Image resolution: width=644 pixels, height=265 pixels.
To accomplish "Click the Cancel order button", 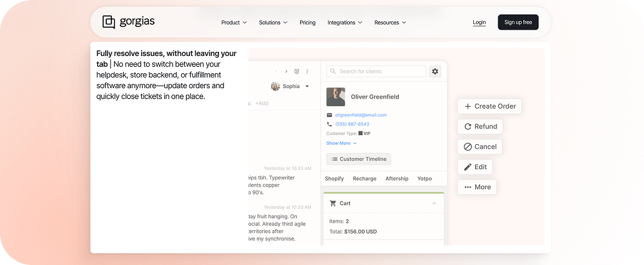I will pyautogui.click(x=480, y=147).
